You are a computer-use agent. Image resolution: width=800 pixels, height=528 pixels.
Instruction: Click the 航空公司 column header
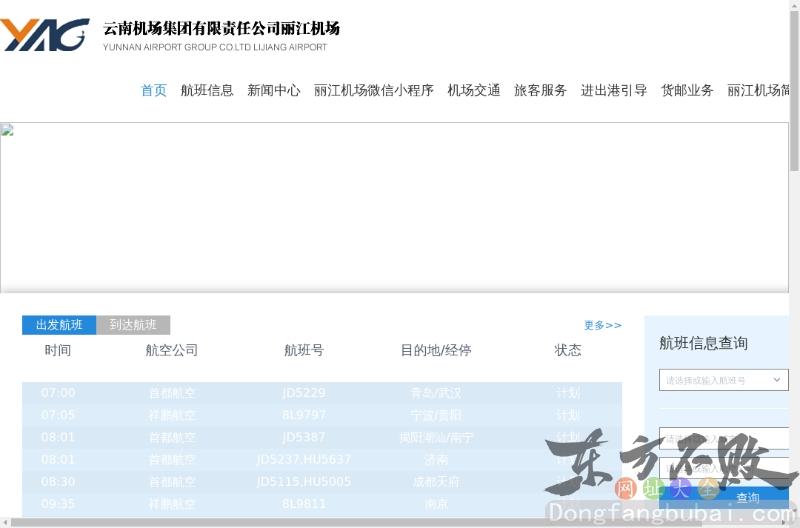(171, 350)
